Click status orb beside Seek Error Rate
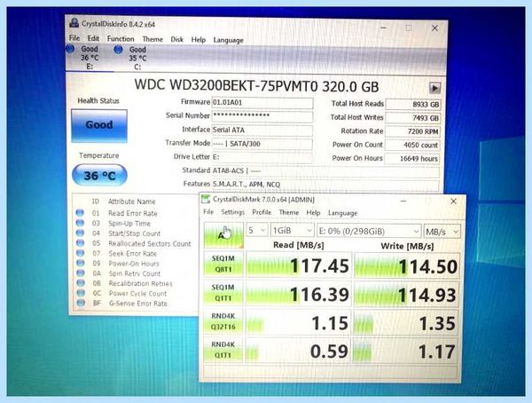The width and height of the screenshot is (532, 403). click(x=80, y=253)
